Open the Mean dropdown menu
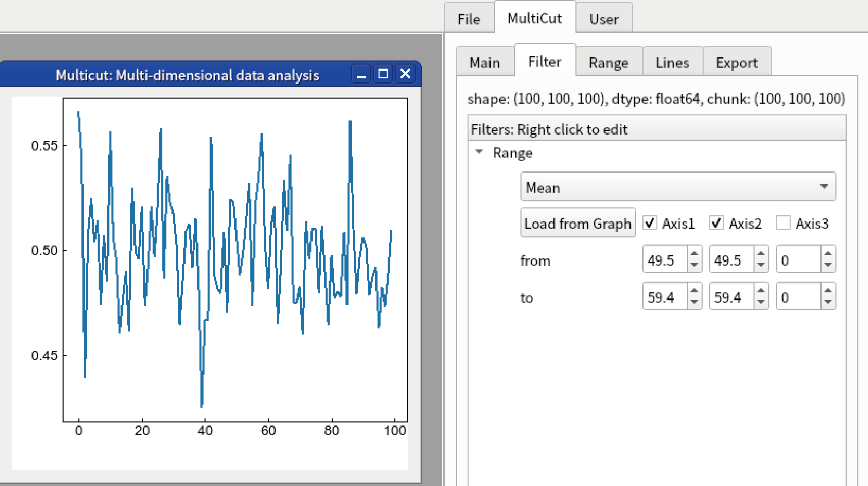The height and width of the screenshot is (486, 868). coord(678,187)
